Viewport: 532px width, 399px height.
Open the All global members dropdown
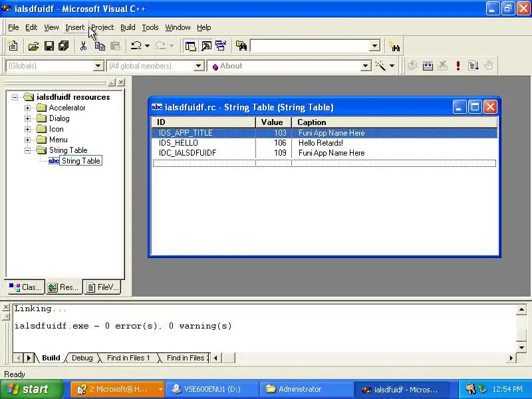(x=199, y=65)
